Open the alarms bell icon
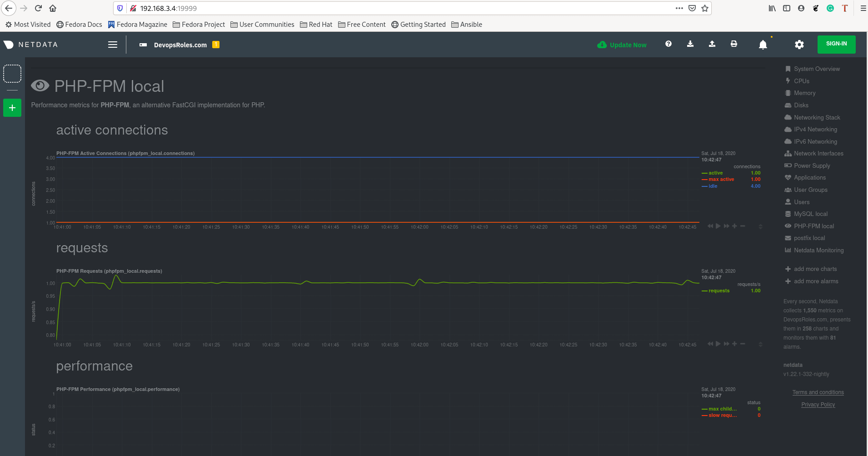 click(763, 45)
